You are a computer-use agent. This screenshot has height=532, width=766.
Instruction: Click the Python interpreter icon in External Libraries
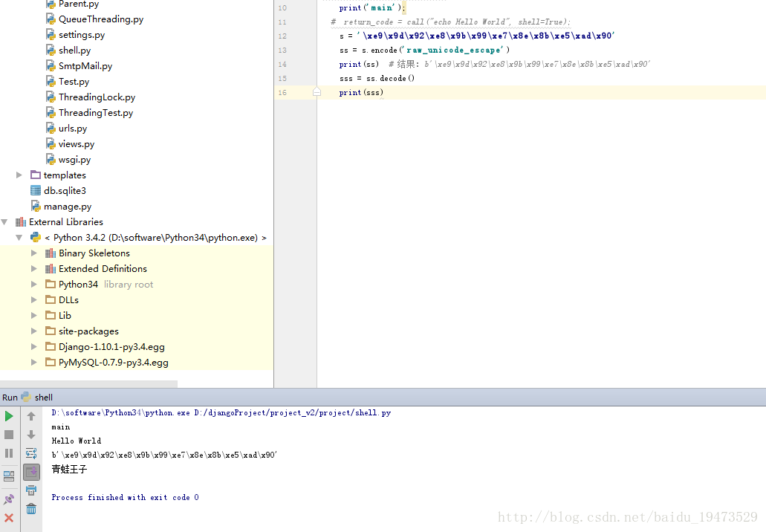click(x=36, y=238)
